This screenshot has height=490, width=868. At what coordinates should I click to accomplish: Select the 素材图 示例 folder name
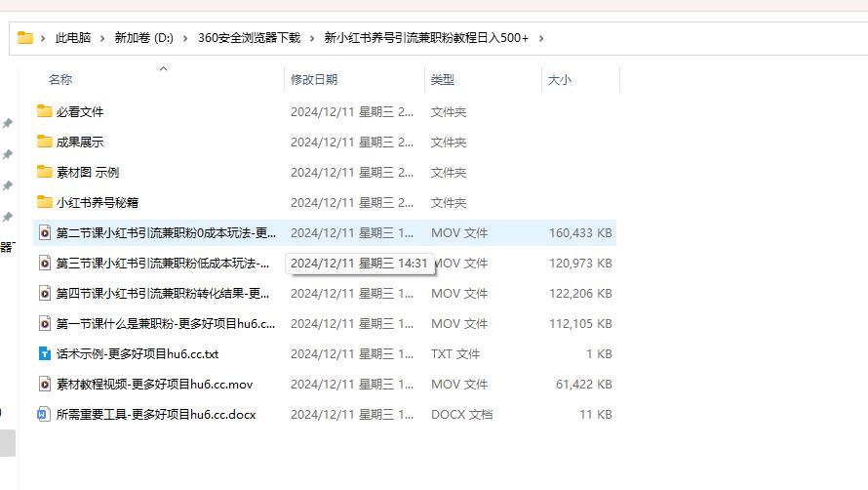(x=88, y=173)
